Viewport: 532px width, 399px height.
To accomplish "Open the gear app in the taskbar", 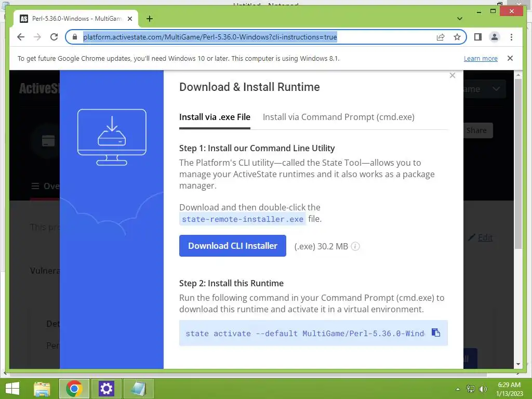I will pyautogui.click(x=106, y=389).
